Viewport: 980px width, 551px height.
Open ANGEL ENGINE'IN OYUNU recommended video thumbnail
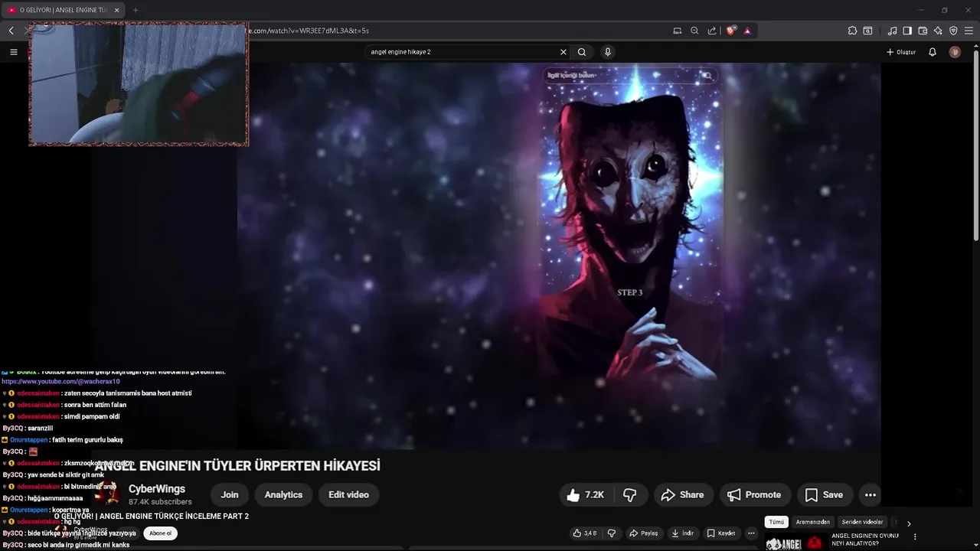[x=795, y=543]
